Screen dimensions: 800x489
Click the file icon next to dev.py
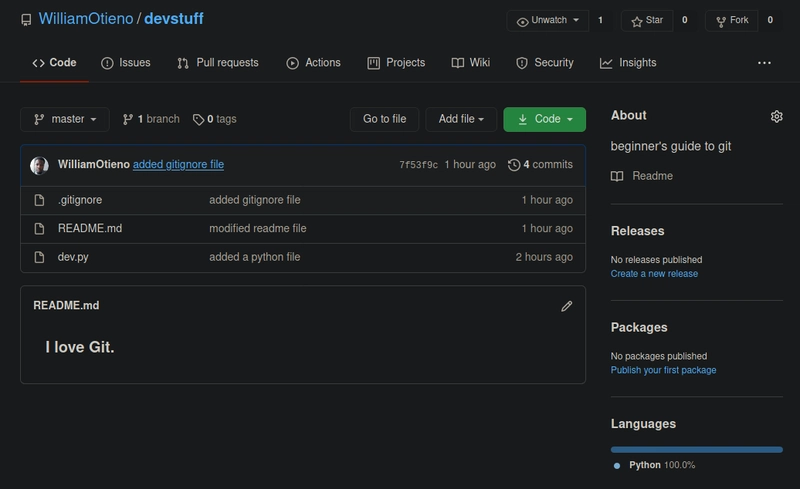39,257
